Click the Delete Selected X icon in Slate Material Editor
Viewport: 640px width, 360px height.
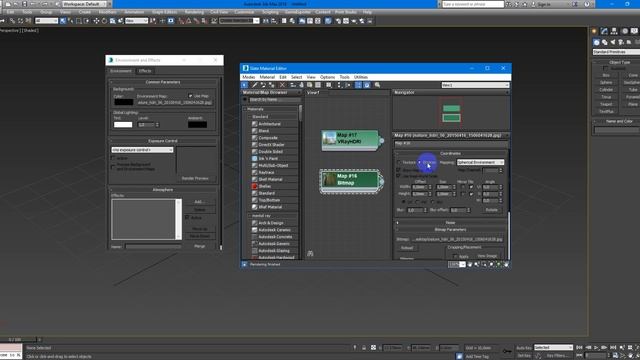(282, 85)
